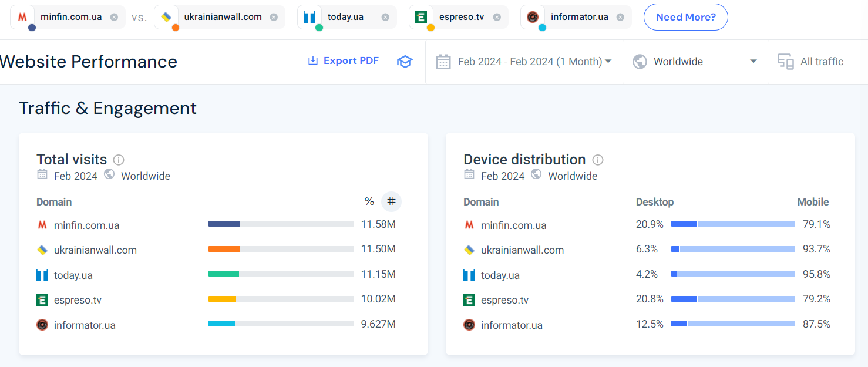Click the Need More? button

click(685, 17)
